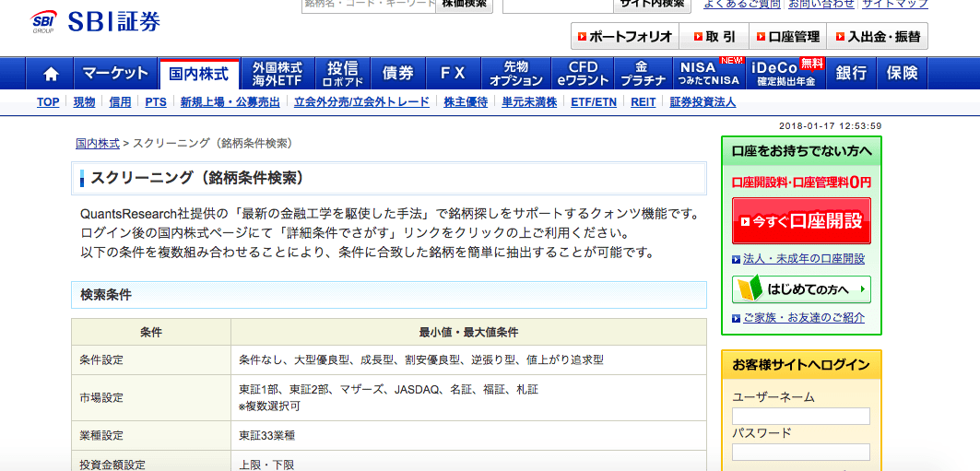Open the NISA つみたてNISA tab

[709, 74]
